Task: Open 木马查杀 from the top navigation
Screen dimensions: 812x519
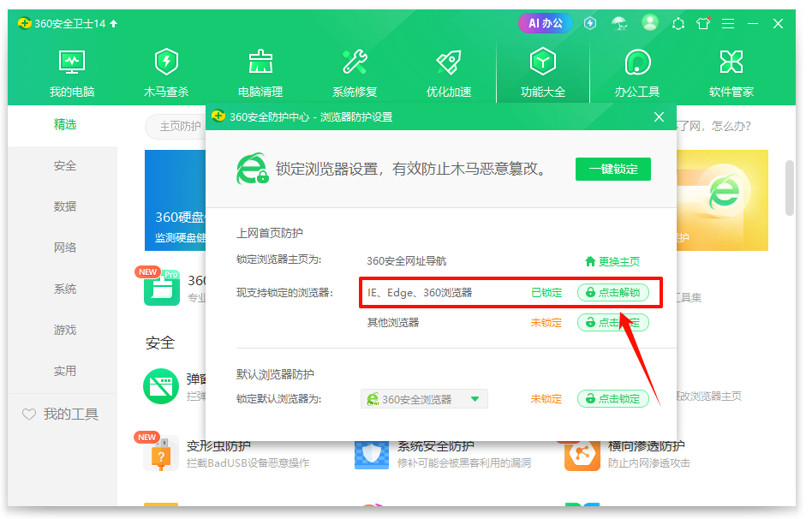Action: (166, 71)
